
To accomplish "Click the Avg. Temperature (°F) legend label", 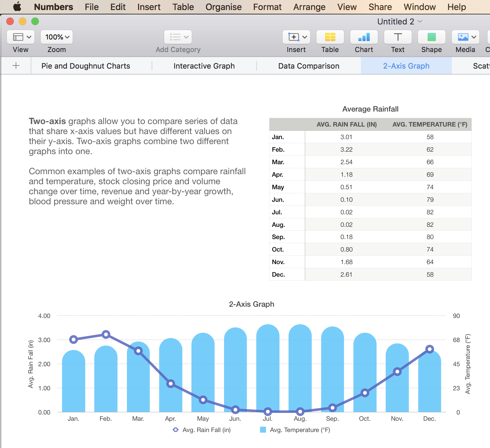I will click(300, 430).
